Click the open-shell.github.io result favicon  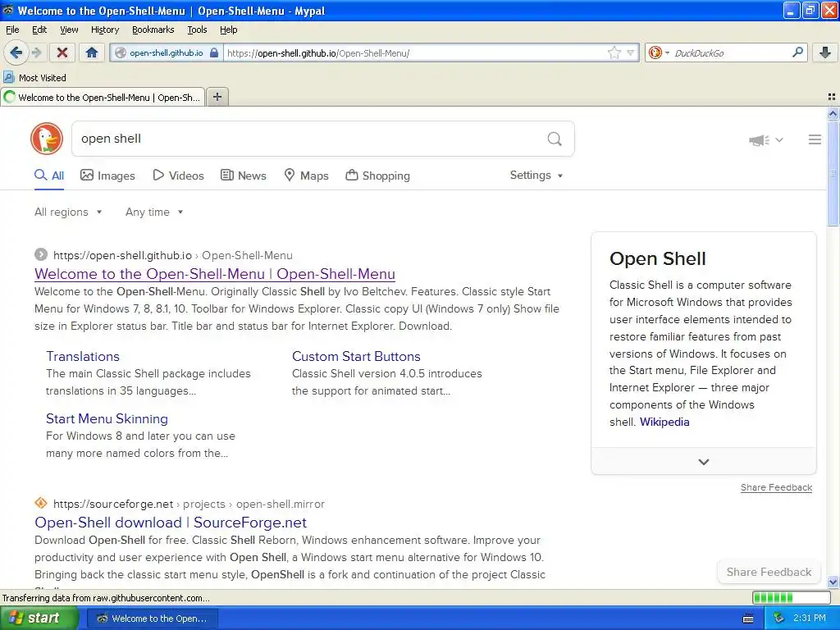[41, 255]
